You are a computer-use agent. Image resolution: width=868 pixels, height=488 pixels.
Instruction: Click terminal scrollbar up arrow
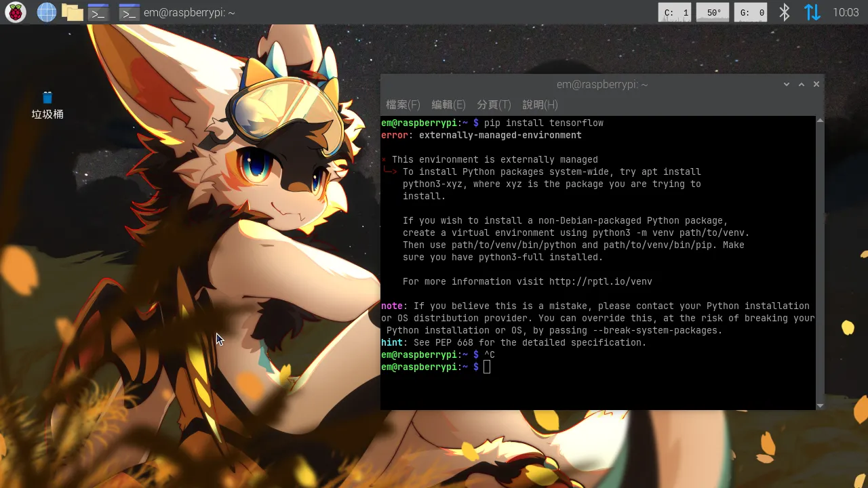pos(820,120)
